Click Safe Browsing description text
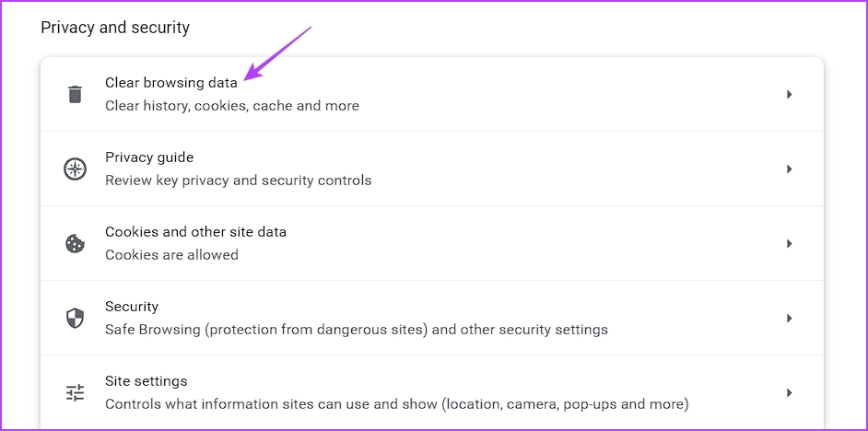Image resolution: width=868 pixels, height=431 pixels. pyautogui.click(x=357, y=331)
